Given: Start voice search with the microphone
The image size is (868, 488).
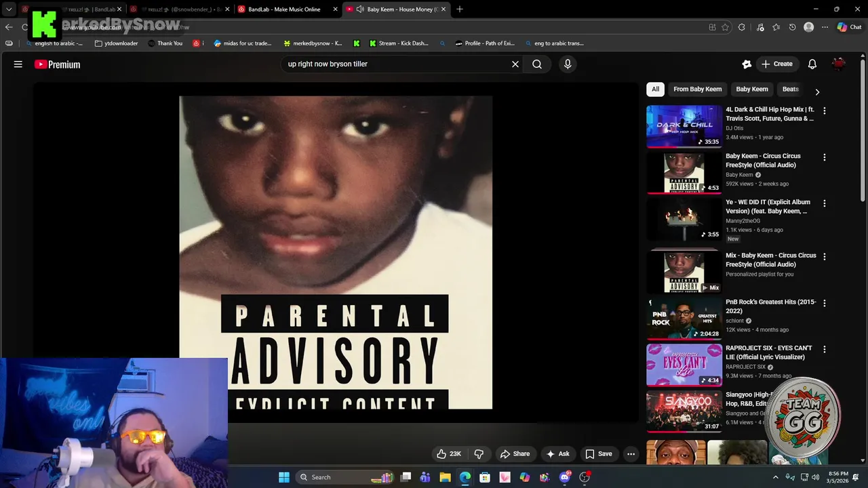Looking at the screenshot, I should (568, 64).
